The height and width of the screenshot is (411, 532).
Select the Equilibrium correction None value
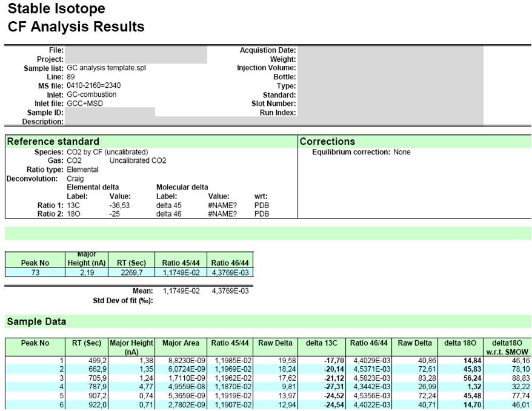[x=402, y=152]
